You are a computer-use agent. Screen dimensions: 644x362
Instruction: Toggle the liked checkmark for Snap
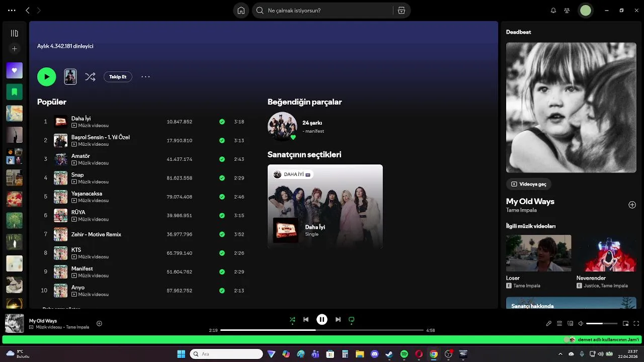pos(222,178)
